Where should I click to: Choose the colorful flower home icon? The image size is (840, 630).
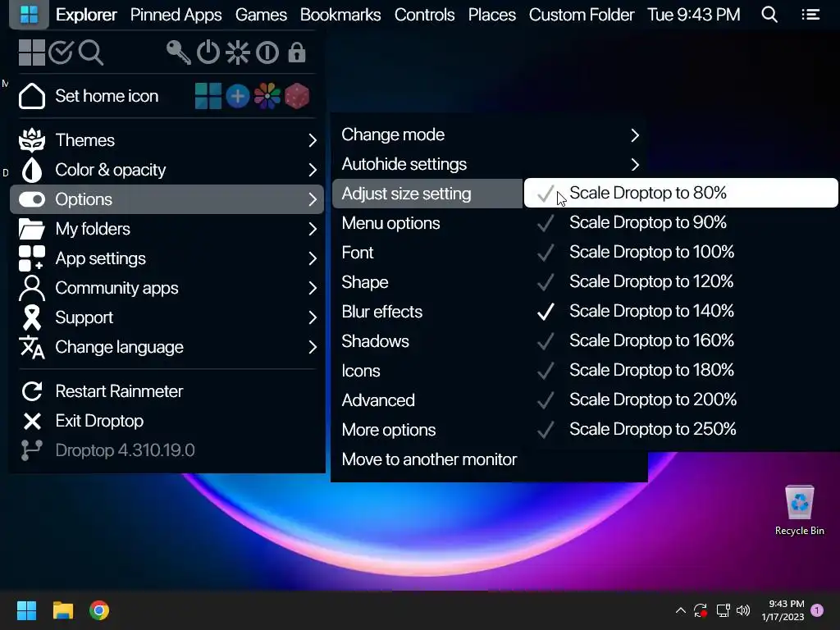267,97
